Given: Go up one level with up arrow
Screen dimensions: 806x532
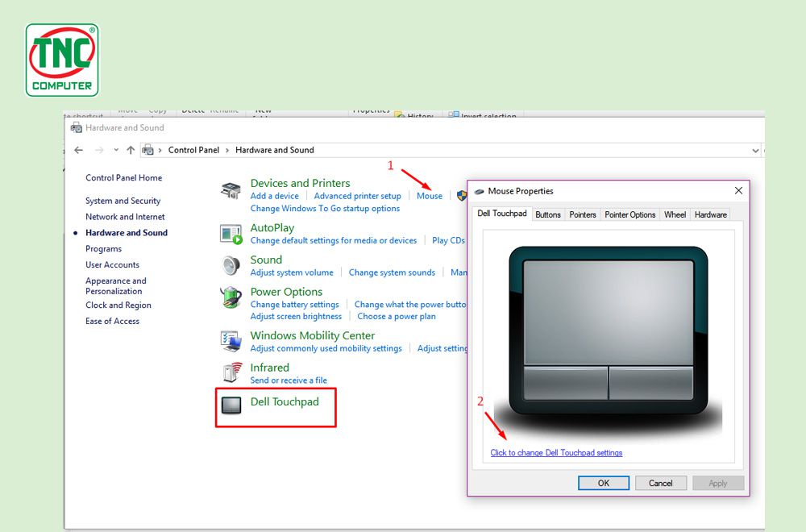Looking at the screenshot, I should tap(131, 150).
